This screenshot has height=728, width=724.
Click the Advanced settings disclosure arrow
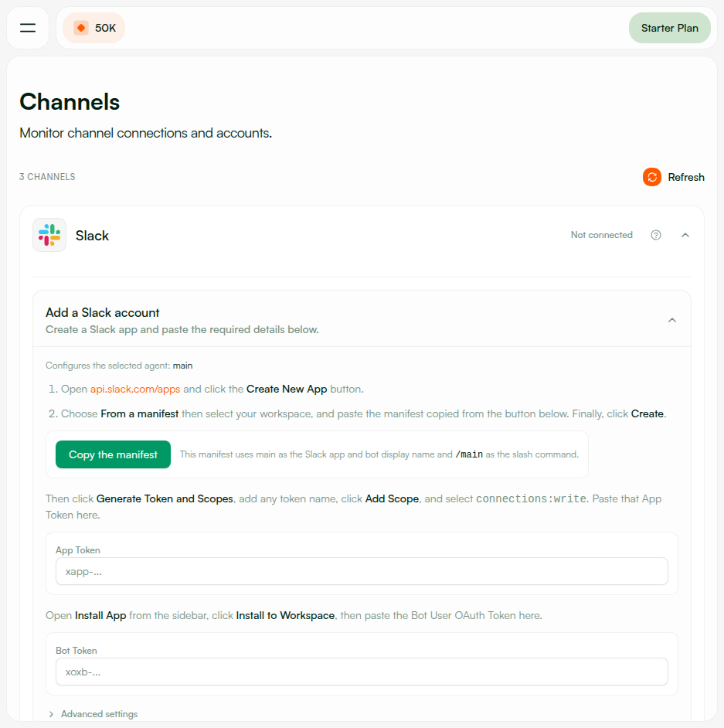tap(51, 714)
